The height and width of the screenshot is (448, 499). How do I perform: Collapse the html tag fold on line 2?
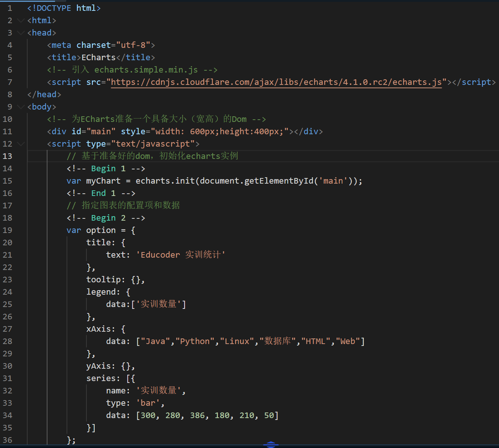[21, 21]
